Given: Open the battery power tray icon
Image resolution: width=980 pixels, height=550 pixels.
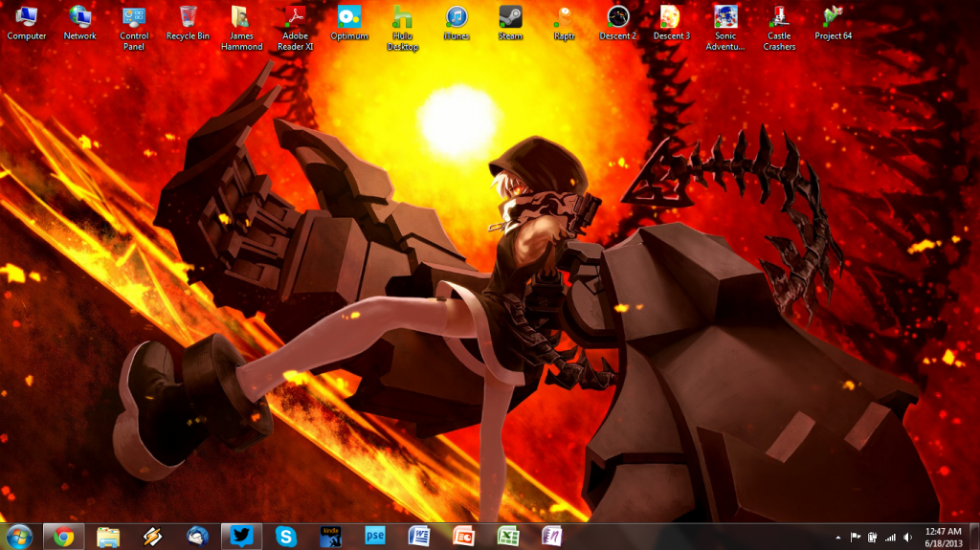Looking at the screenshot, I should [x=873, y=538].
